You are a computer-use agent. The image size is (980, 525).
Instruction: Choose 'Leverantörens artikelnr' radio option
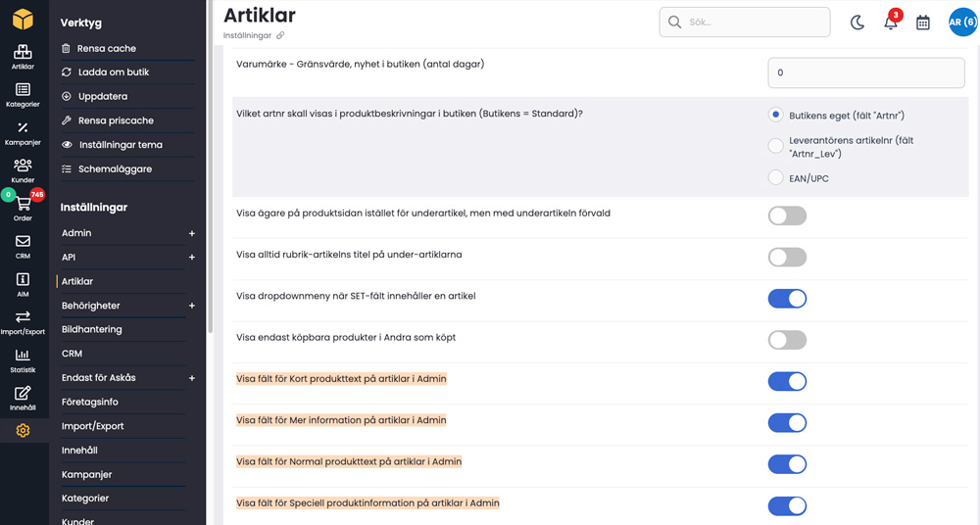(x=776, y=146)
